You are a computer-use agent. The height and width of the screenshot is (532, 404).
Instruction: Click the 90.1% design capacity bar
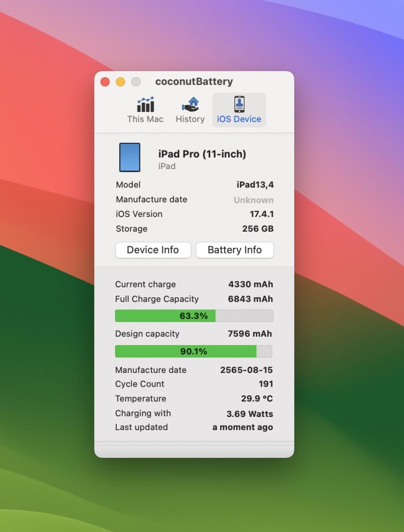(193, 351)
